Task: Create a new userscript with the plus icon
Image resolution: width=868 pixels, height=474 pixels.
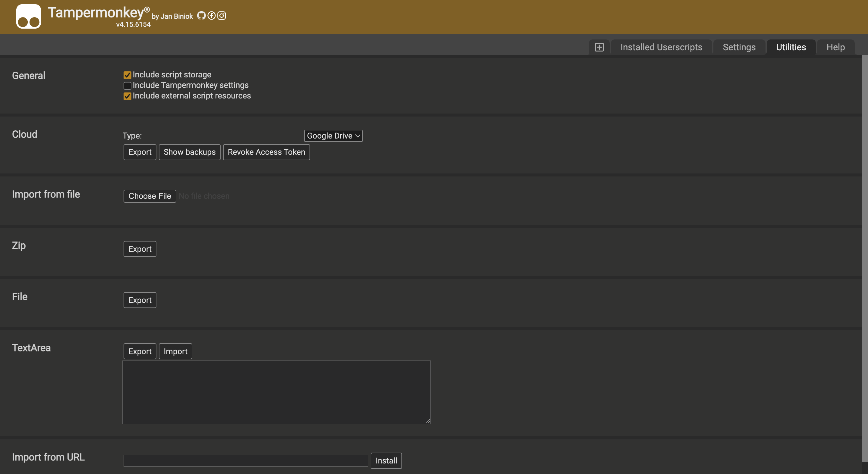Action: pos(599,47)
